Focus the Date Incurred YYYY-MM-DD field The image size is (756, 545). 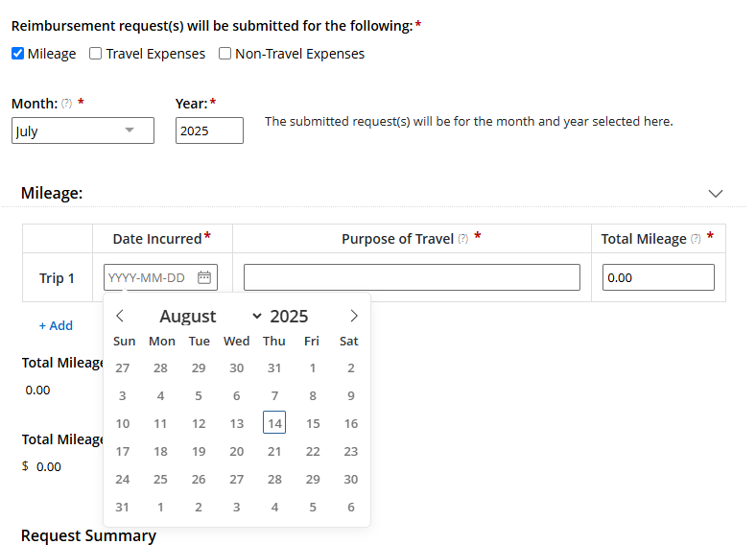coord(149,277)
